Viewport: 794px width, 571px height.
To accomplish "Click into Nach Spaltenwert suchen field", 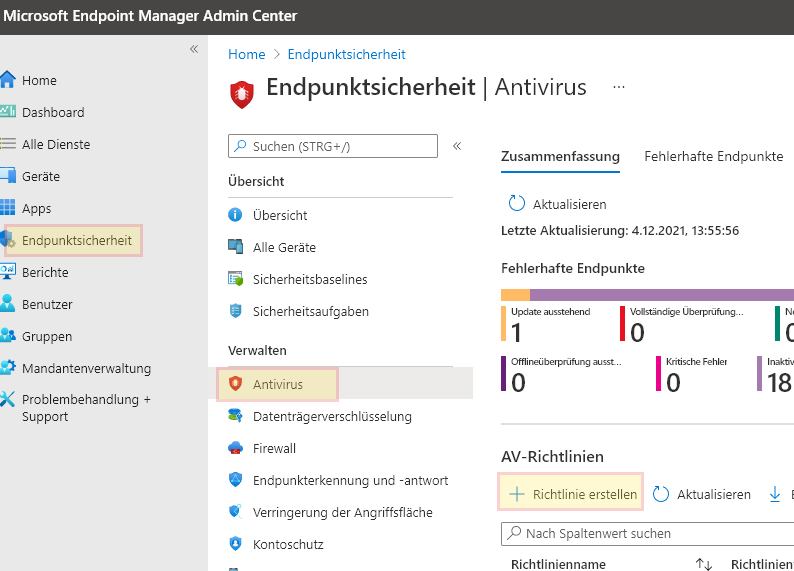I will [x=650, y=534].
